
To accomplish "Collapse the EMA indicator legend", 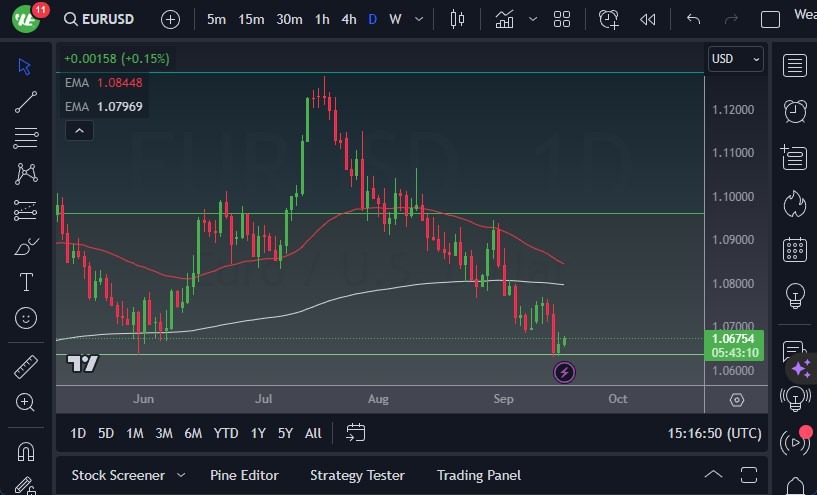I will [x=78, y=130].
